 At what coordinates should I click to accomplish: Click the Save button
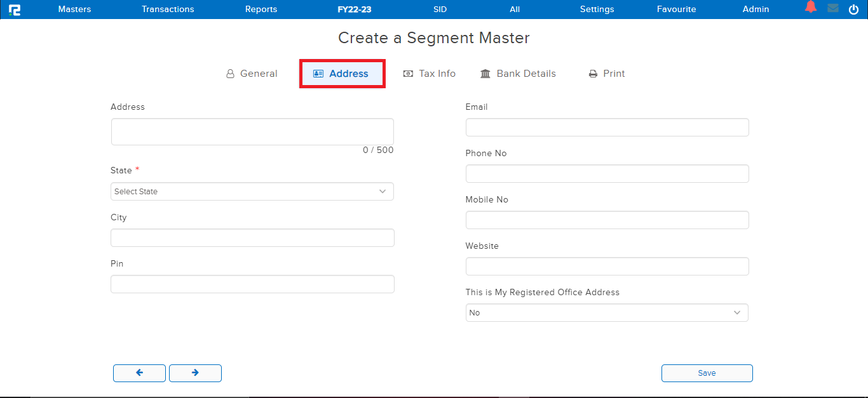pos(707,373)
